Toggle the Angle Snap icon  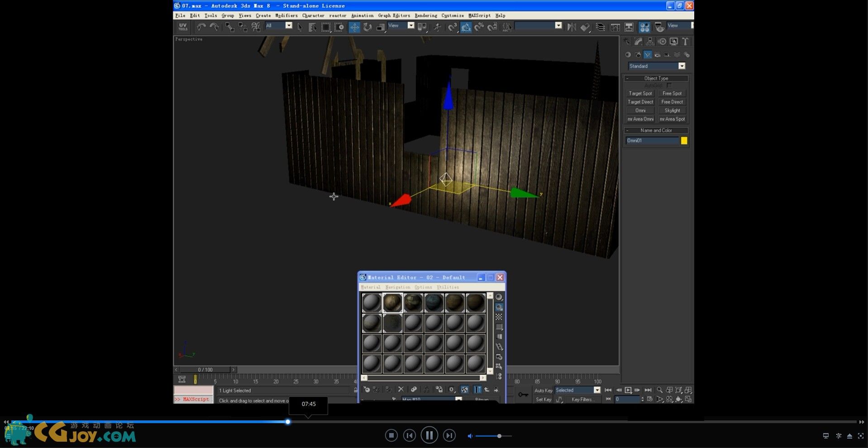click(466, 27)
